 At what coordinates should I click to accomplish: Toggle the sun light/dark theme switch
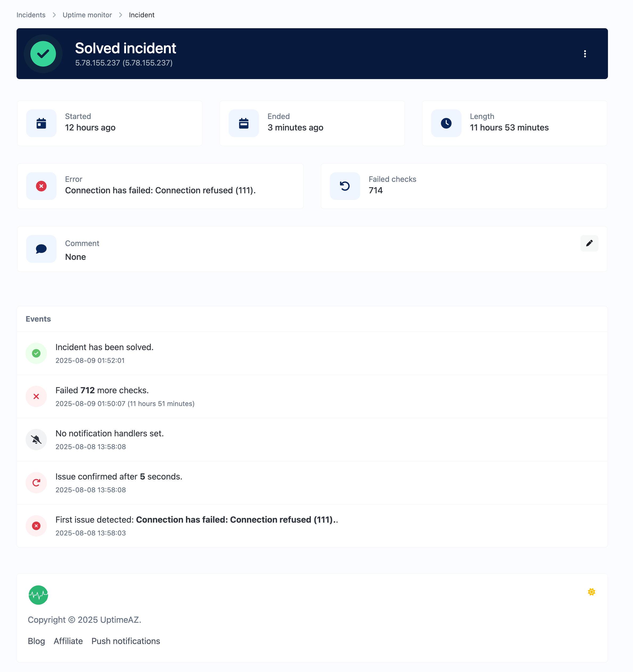(x=591, y=592)
